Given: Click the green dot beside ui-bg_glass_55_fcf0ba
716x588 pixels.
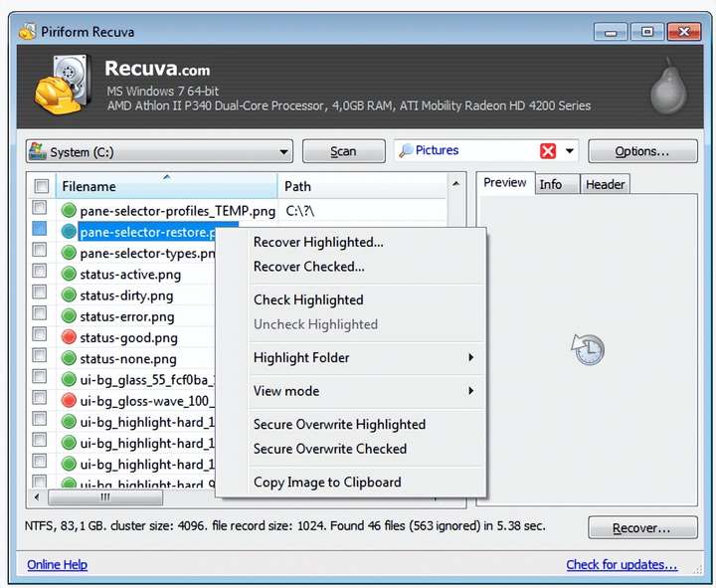Looking at the screenshot, I should [x=69, y=379].
